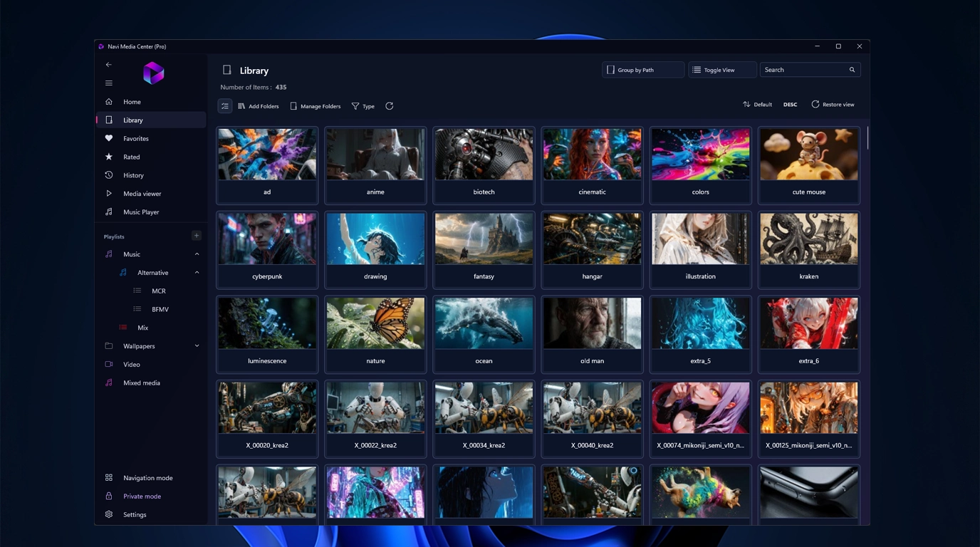
Task: Open image X_00034_krea2
Action: tap(484, 419)
